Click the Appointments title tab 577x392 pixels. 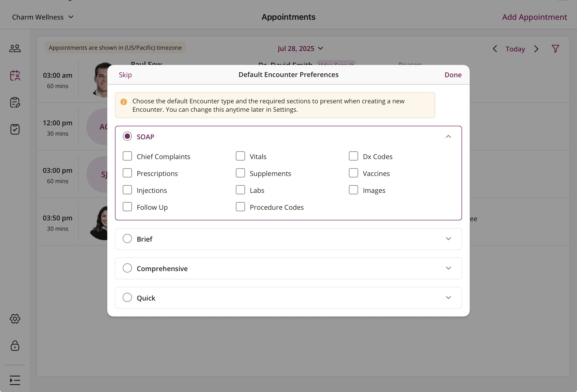[288, 17]
